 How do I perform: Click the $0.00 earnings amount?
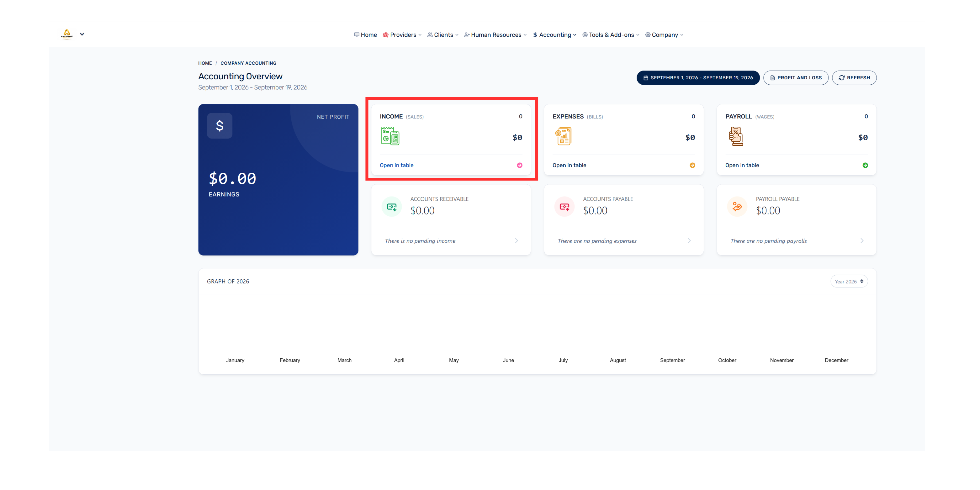(x=232, y=178)
